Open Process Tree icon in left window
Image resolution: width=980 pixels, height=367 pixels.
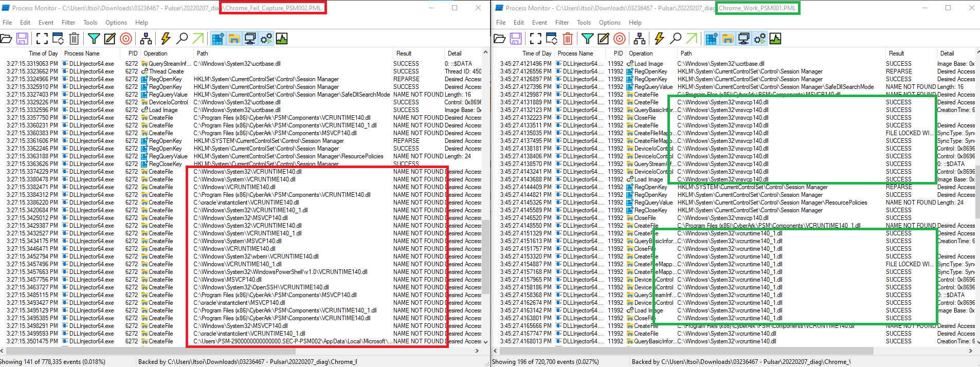click(146, 39)
